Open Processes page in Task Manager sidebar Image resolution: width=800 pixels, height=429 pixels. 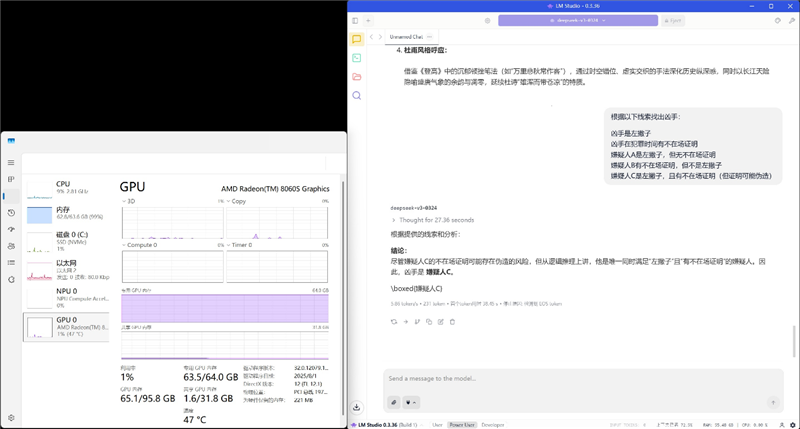11,179
